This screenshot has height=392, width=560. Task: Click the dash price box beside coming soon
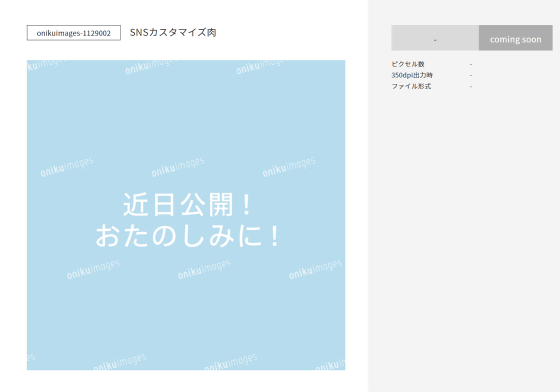(435, 38)
